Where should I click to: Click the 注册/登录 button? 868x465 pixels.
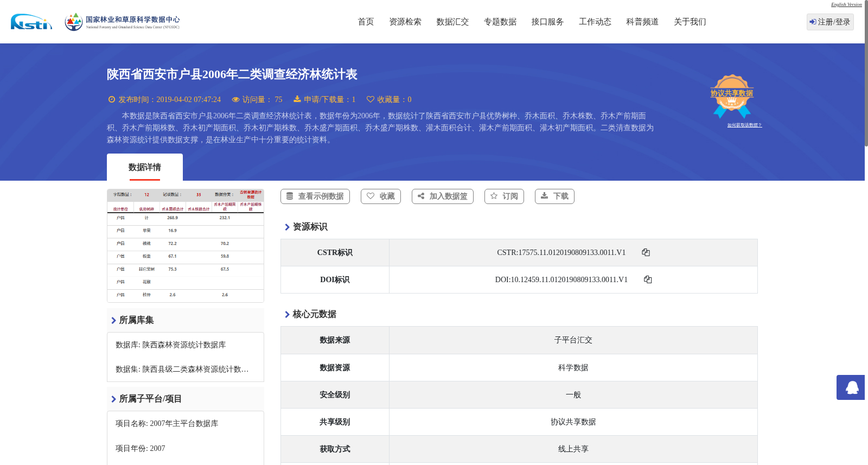(x=830, y=22)
